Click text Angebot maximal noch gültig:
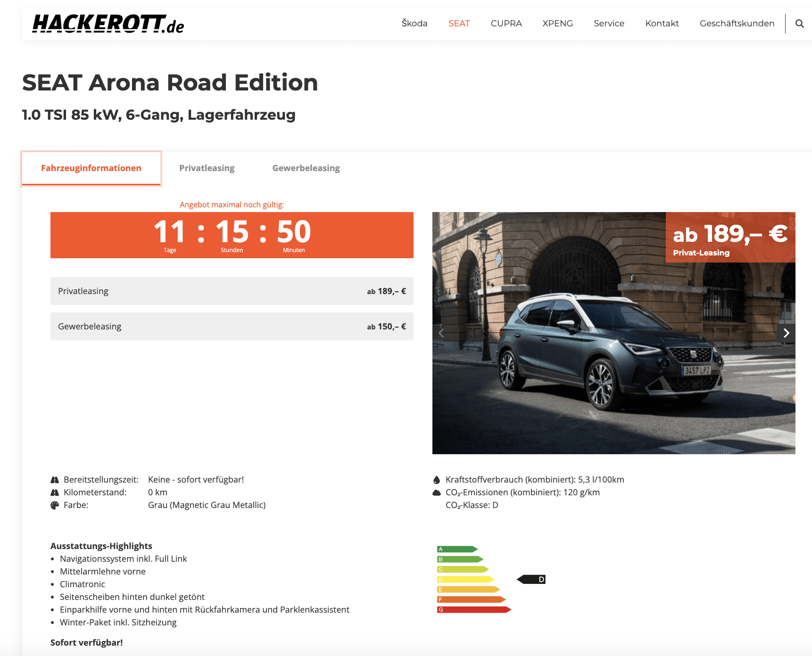Screen dimensions: 812x656 pyautogui.click(x=232, y=205)
